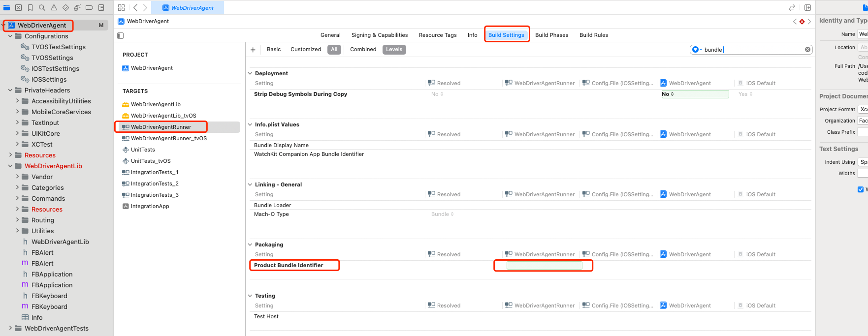Switch the settings filter to Customized
Screen dimensions: 868x336
(x=306, y=49)
